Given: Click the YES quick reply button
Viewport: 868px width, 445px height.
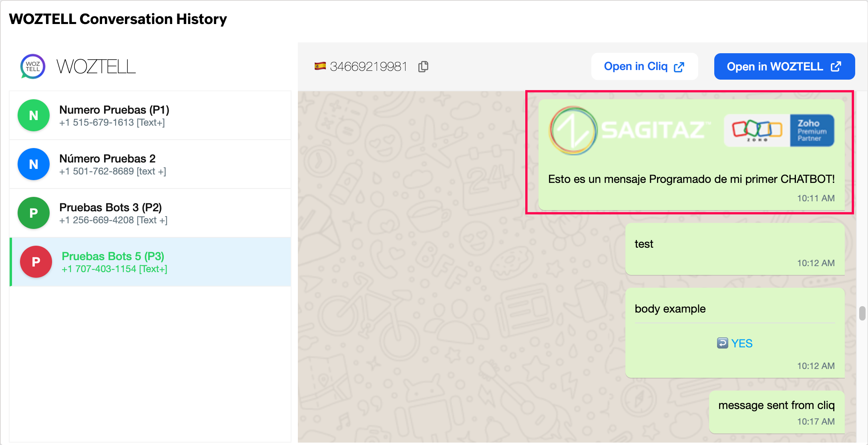Looking at the screenshot, I should (735, 343).
